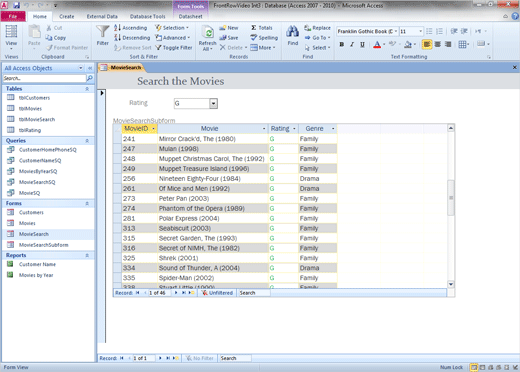Click the Totals sigma icon

(x=254, y=28)
